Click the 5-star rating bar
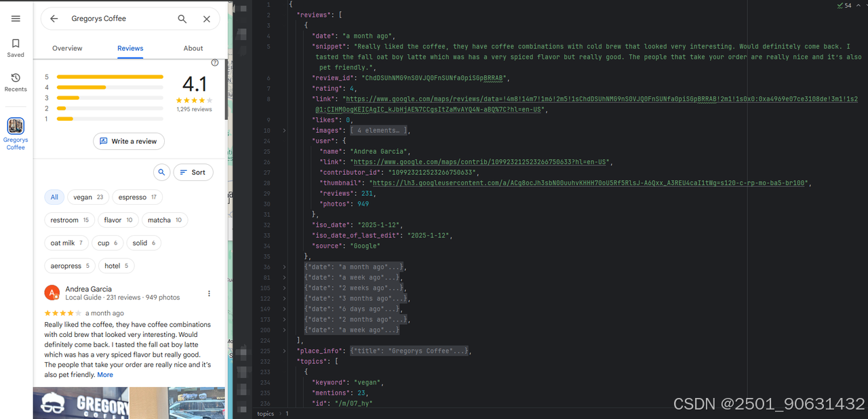 [110, 77]
